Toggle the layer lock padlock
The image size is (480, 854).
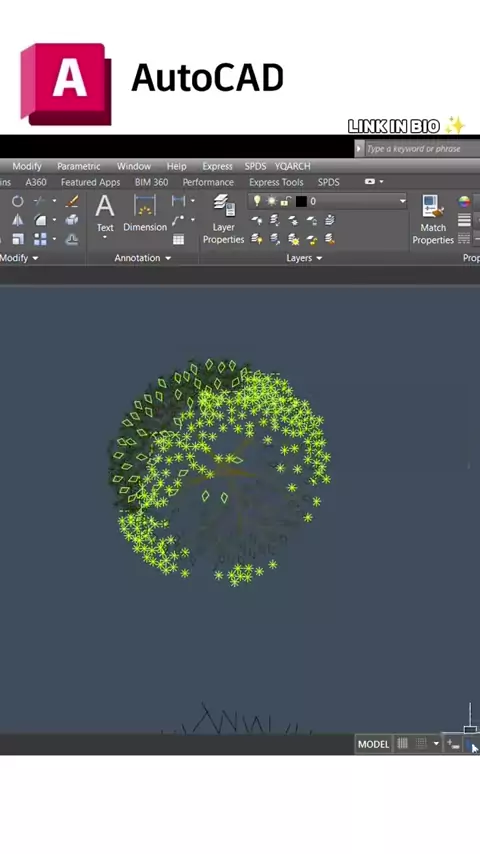285,201
